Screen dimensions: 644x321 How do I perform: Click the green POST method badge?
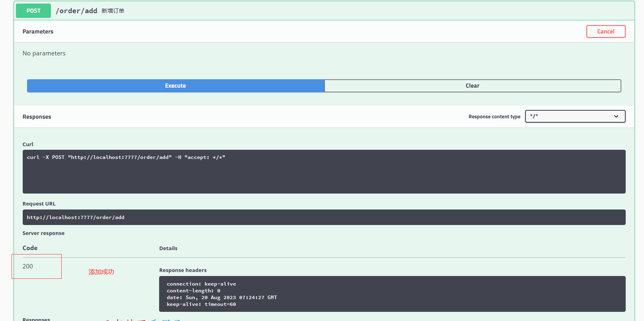[x=33, y=11]
